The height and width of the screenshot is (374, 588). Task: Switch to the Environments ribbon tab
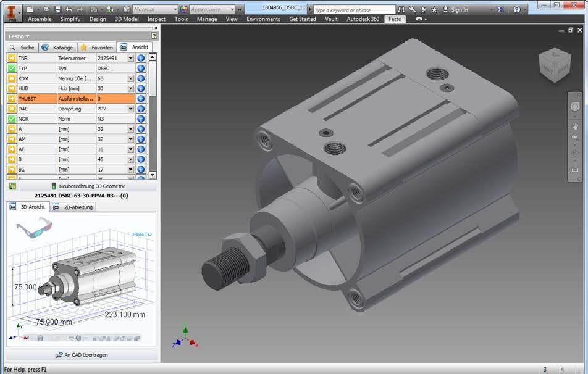(x=263, y=19)
